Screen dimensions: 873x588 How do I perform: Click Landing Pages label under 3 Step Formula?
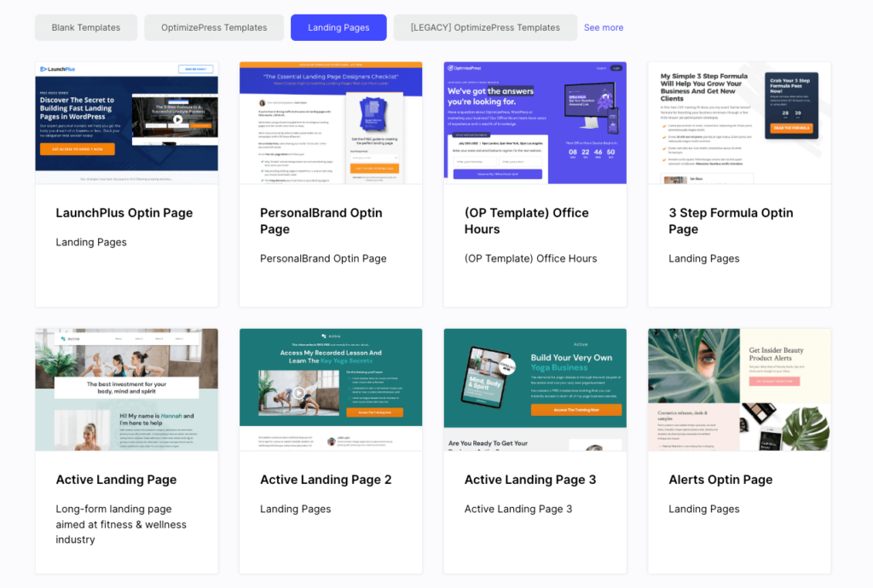coord(703,259)
